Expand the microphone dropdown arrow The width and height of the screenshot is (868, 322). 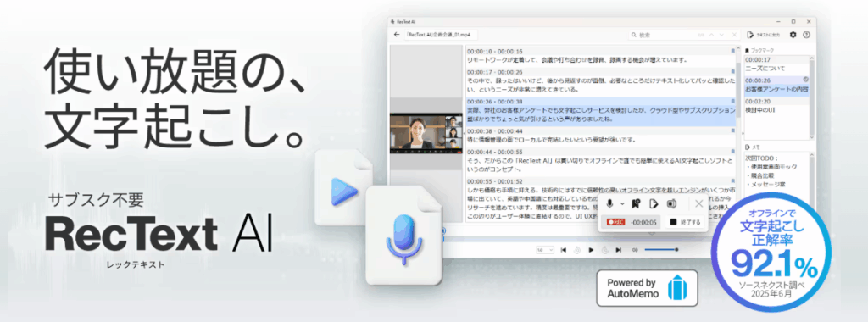[621, 204]
